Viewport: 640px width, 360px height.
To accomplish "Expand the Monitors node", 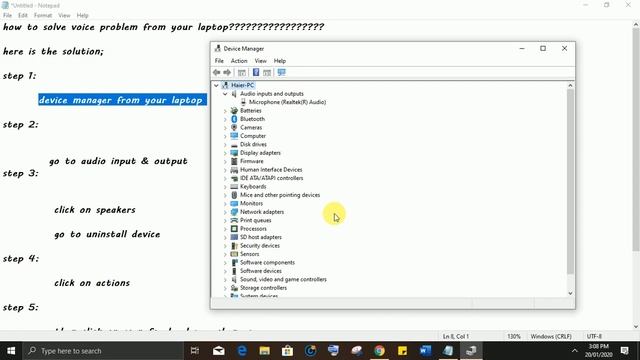I will click(225, 203).
